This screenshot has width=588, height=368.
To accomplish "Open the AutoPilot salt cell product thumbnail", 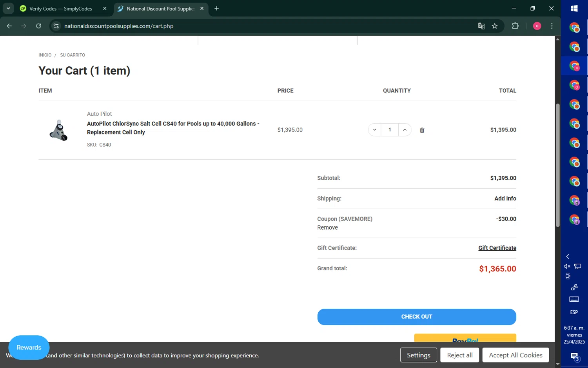I will (x=59, y=130).
